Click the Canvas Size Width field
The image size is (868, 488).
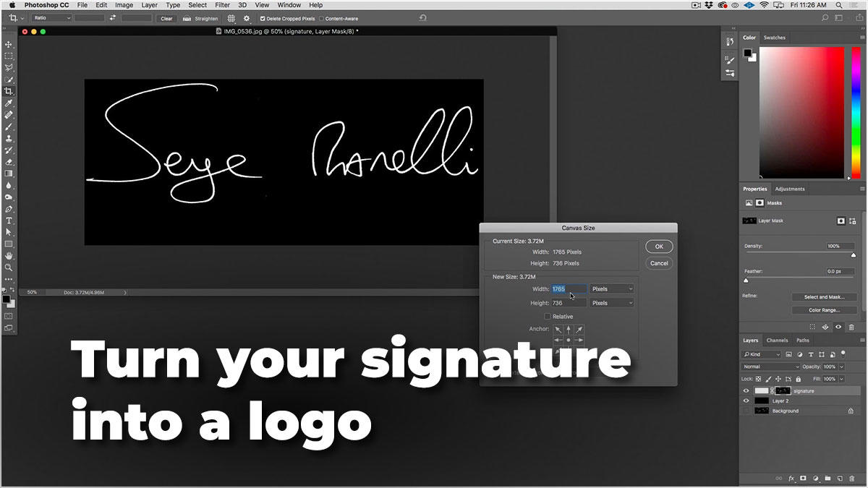point(569,288)
